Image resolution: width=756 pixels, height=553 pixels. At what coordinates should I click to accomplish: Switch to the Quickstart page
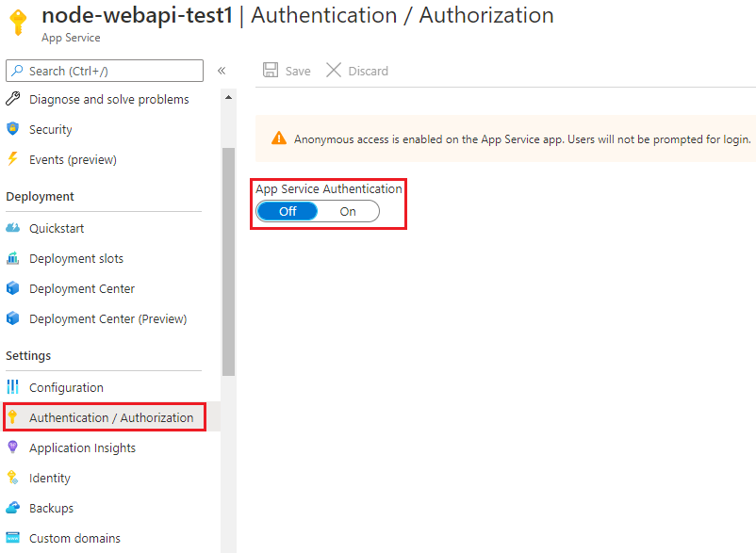coord(58,228)
